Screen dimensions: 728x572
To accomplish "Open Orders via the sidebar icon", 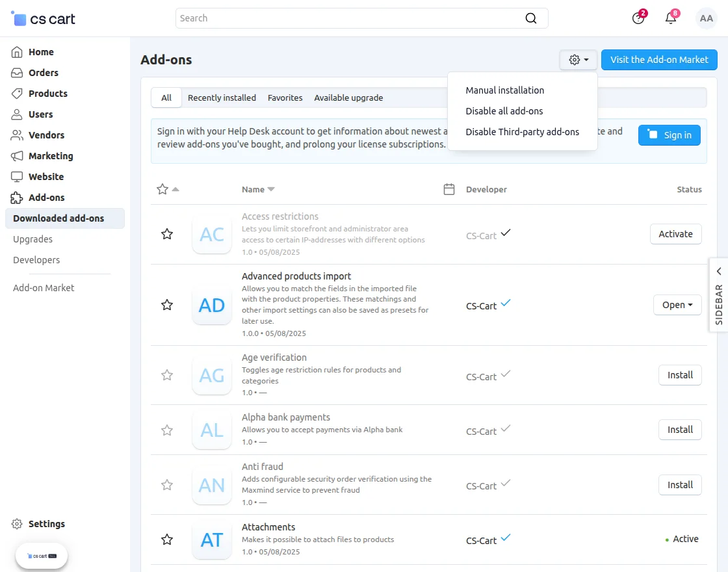I will coord(18,72).
